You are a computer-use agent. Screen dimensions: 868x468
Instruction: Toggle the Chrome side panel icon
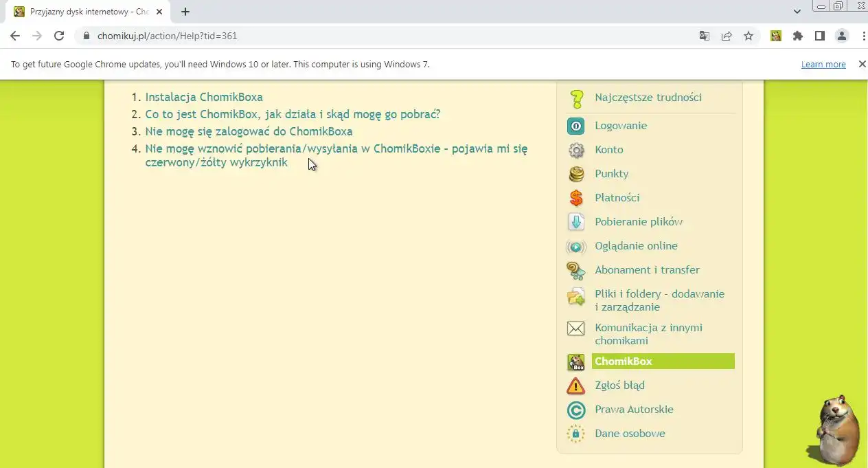pos(820,36)
